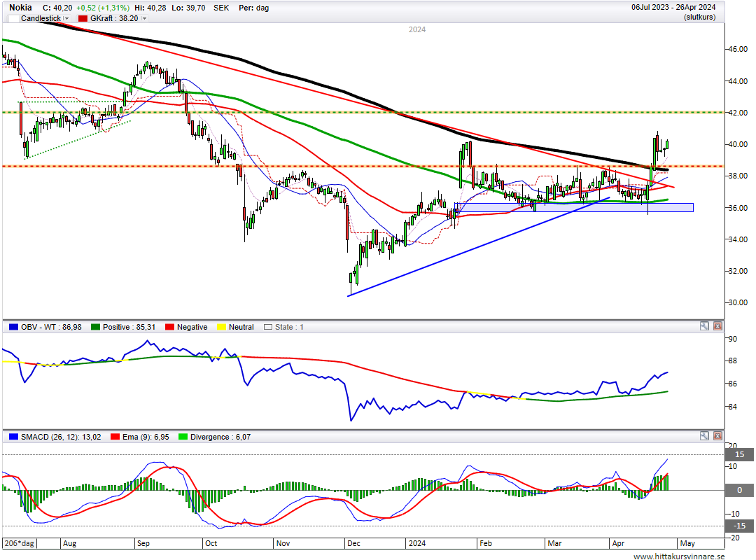Open the www.hittakursvinnare.se link
This screenshot has height=560, width=756.
tap(679, 556)
